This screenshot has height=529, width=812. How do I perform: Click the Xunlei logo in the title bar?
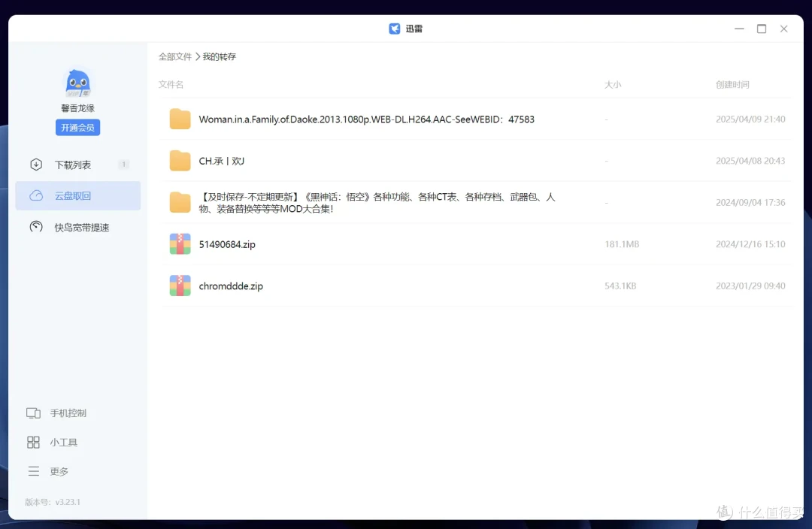(395, 29)
